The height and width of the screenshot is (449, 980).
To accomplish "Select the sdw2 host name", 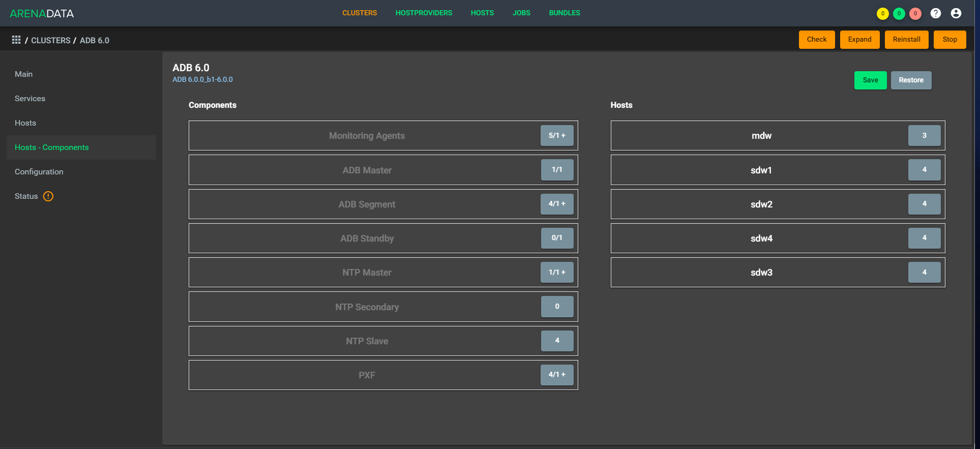I will tap(761, 204).
